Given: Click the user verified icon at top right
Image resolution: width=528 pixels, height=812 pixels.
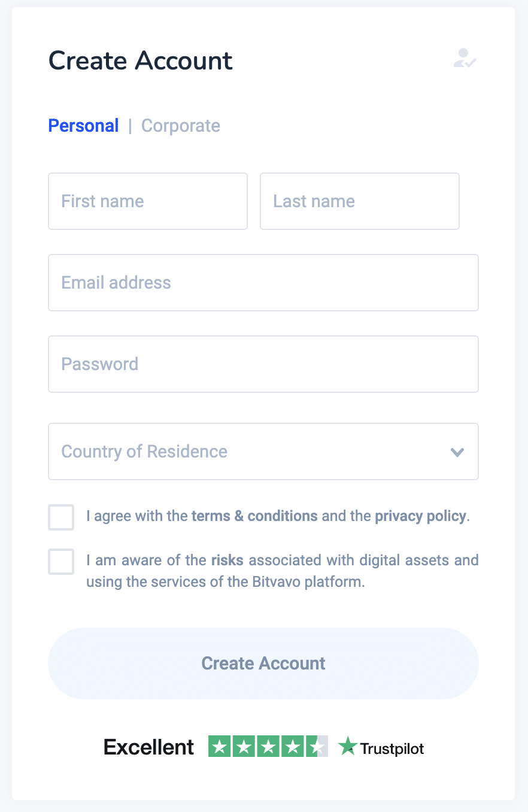Looking at the screenshot, I should tap(465, 59).
